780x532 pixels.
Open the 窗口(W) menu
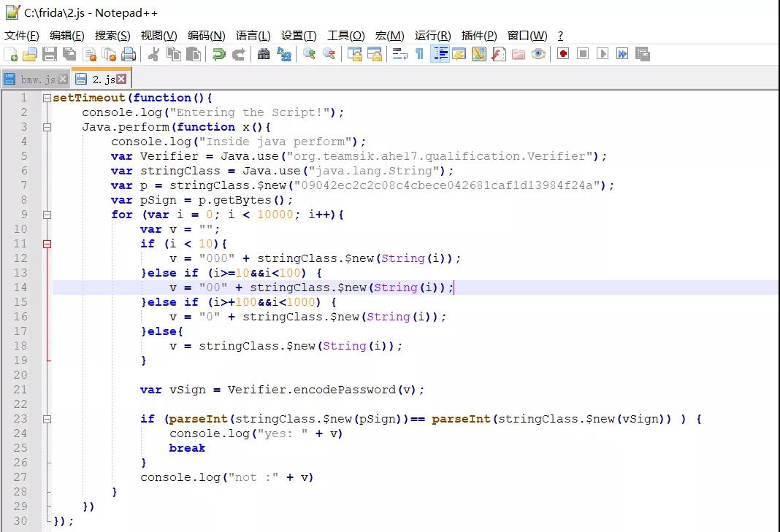pos(527,36)
